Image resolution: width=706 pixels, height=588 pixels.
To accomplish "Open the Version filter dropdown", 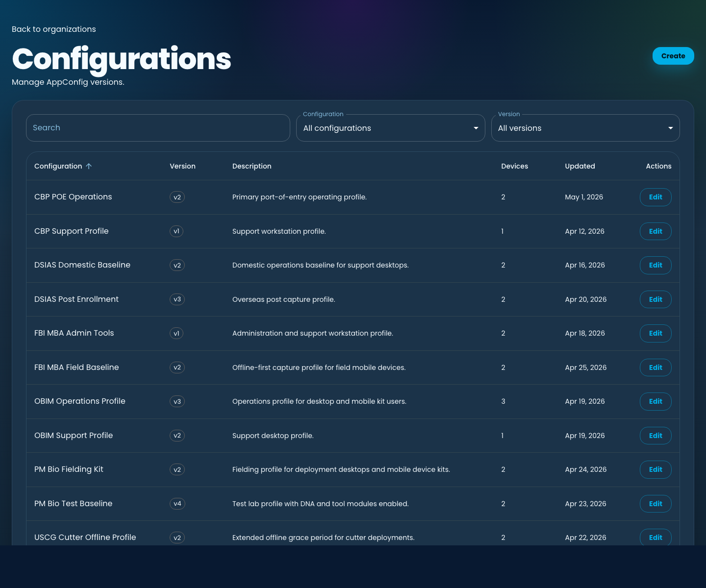I will 585,128.
